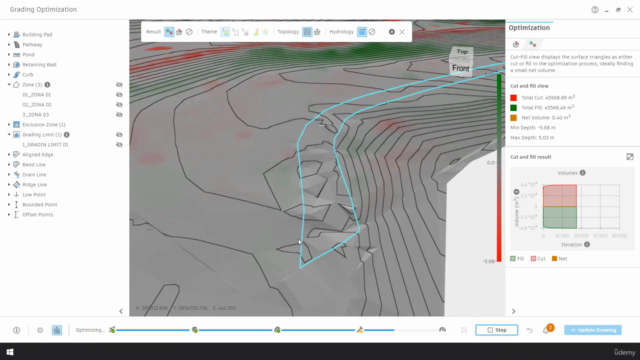Click the Front face of the view cube
Image resolution: width=640 pixels, height=360 pixels.
460,69
